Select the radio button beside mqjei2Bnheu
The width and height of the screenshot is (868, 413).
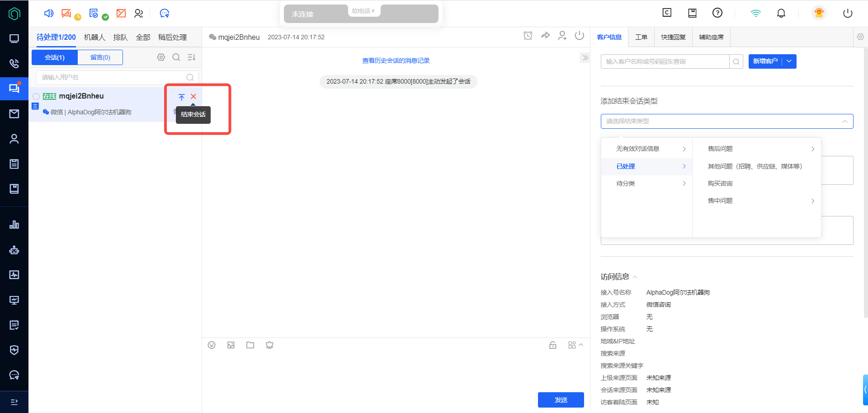(36, 96)
